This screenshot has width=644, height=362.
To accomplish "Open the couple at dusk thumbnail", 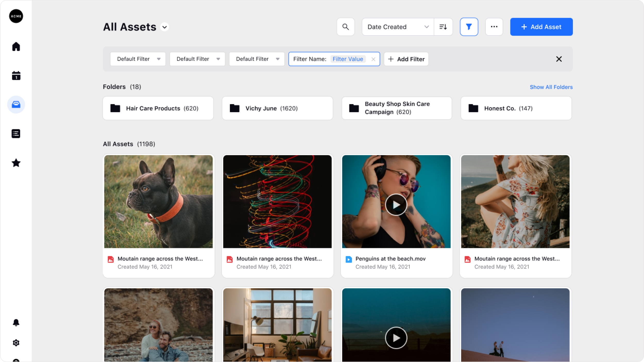I will coord(515,325).
